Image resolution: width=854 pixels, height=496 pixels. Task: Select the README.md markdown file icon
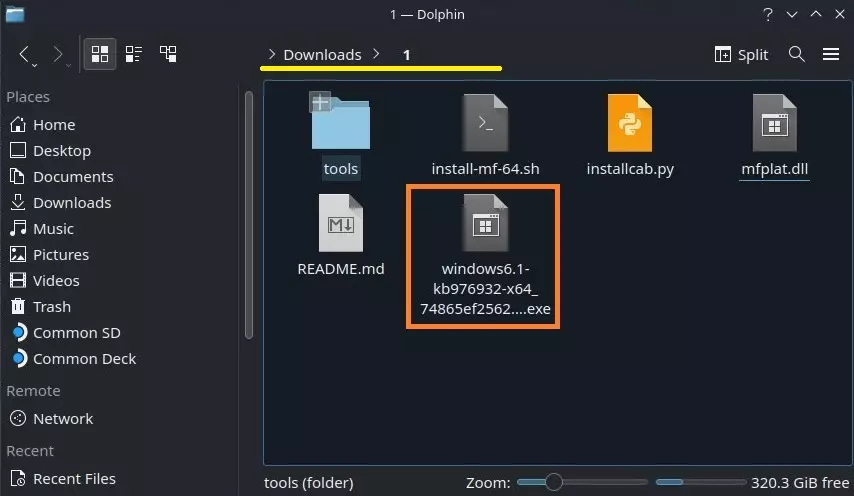341,223
